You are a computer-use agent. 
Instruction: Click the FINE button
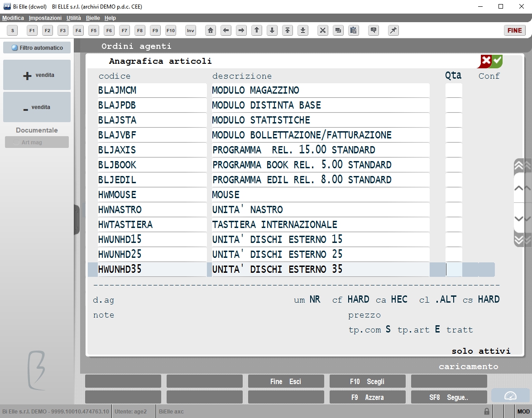click(x=514, y=30)
